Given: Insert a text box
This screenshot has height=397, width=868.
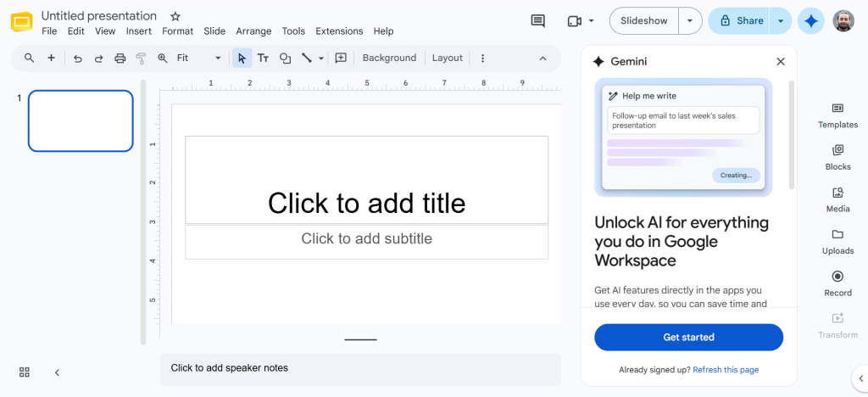Looking at the screenshot, I should (x=264, y=58).
